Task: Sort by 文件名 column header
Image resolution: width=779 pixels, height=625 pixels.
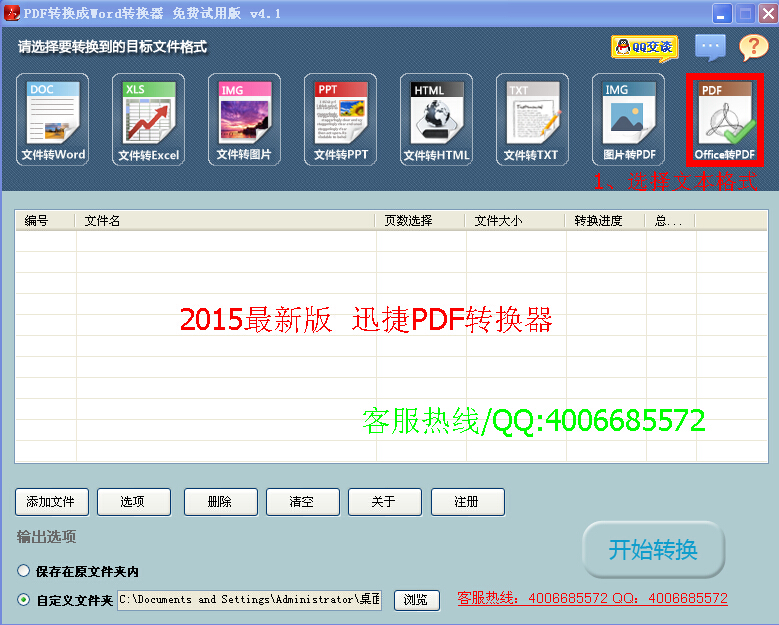Action: click(225, 221)
